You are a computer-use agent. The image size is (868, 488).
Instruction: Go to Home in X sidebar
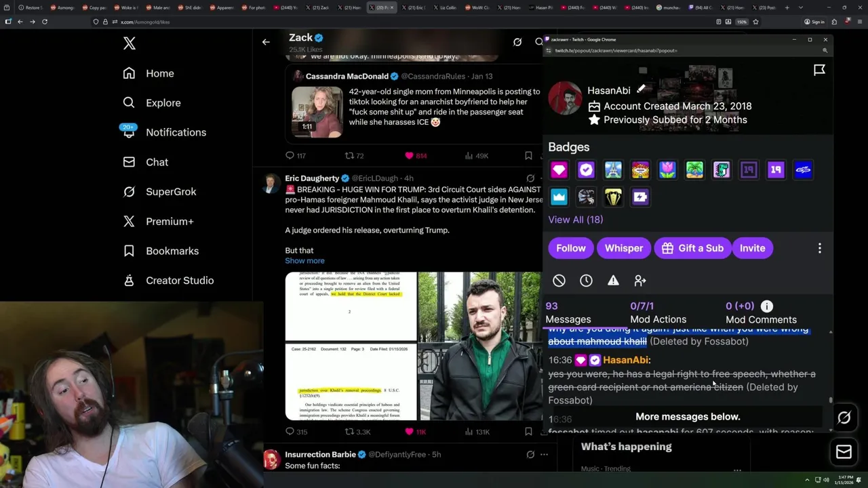click(149, 73)
